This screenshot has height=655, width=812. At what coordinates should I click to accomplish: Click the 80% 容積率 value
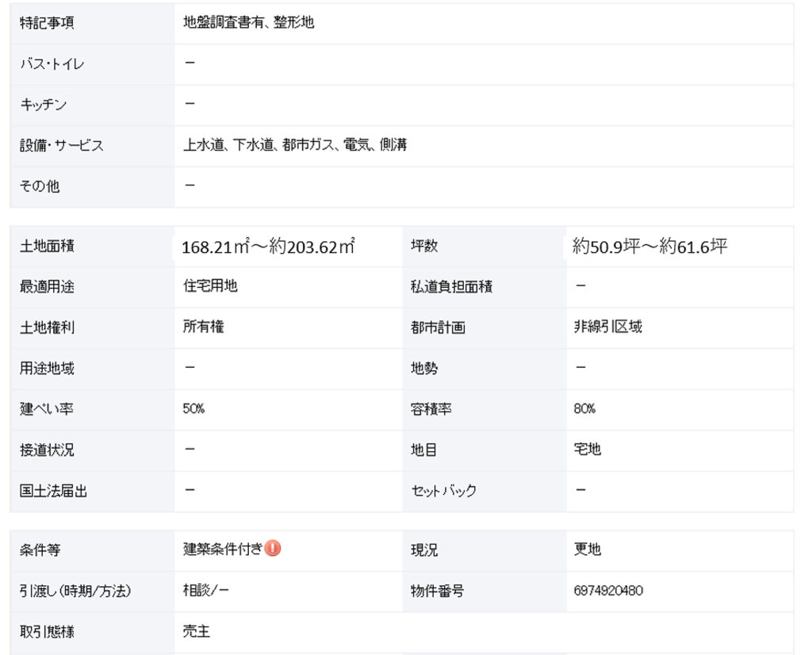click(x=584, y=408)
